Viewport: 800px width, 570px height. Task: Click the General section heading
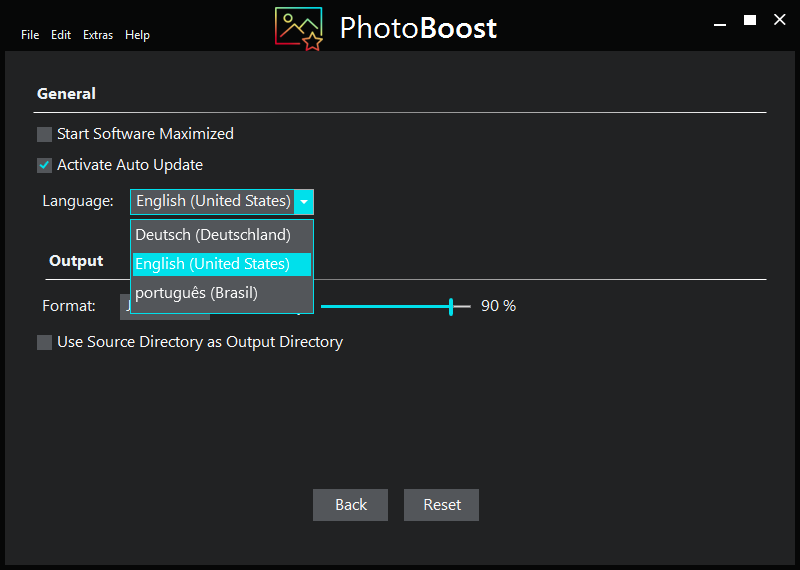[x=66, y=93]
